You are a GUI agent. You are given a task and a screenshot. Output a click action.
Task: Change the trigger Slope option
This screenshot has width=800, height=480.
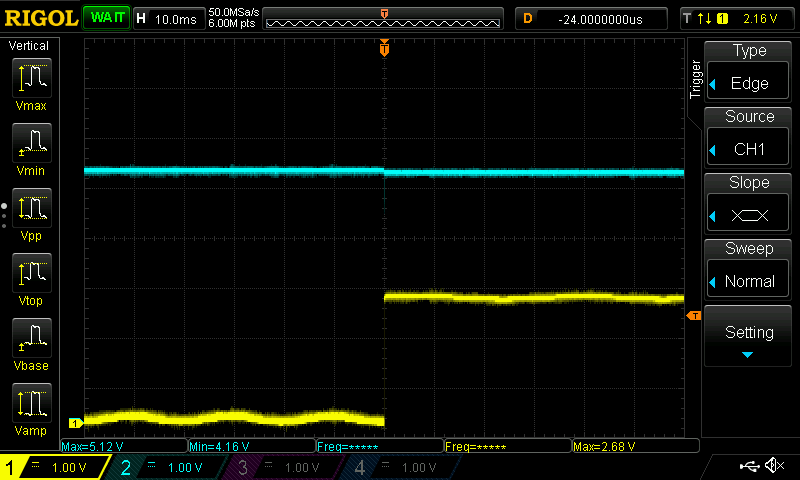pos(749,204)
